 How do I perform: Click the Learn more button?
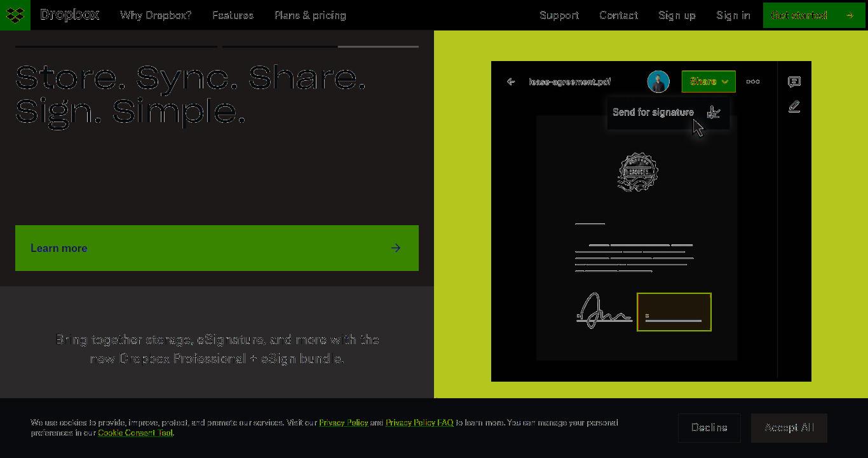(x=217, y=248)
